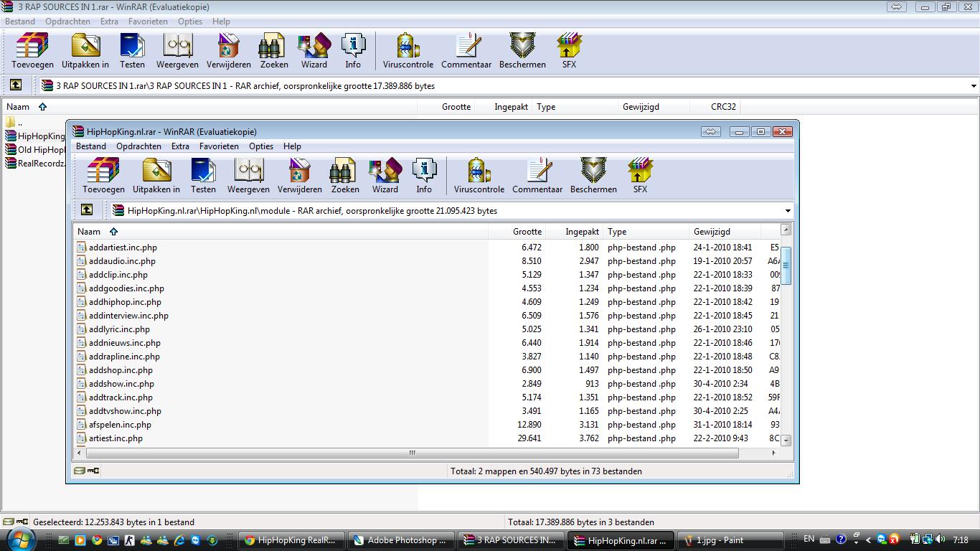The height and width of the screenshot is (551, 980).
Task: Select addinterview.inc.php file
Action: [x=128, y=315]
